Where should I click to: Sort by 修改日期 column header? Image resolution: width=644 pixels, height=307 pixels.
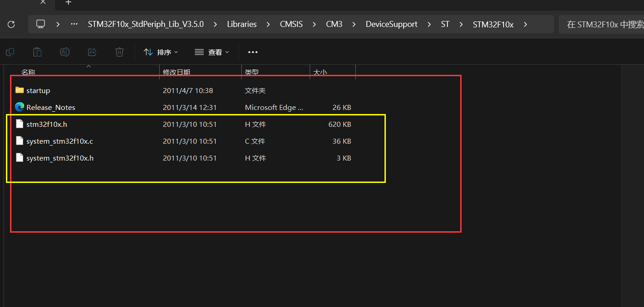tap(177, 72)
